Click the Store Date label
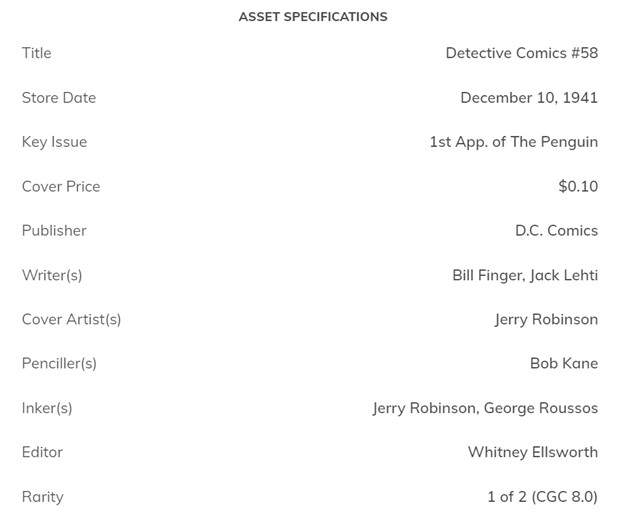This screenshot has width=624, height=514. [x=59, y=98]
